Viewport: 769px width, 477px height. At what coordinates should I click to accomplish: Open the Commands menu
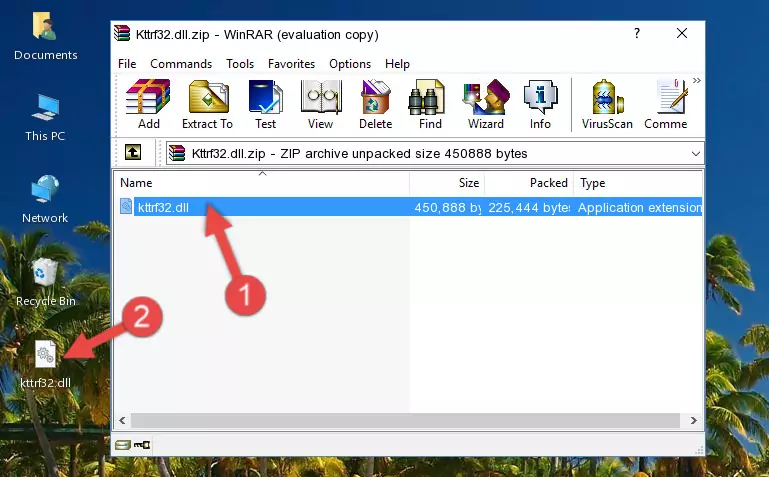[x=181, y=64]
